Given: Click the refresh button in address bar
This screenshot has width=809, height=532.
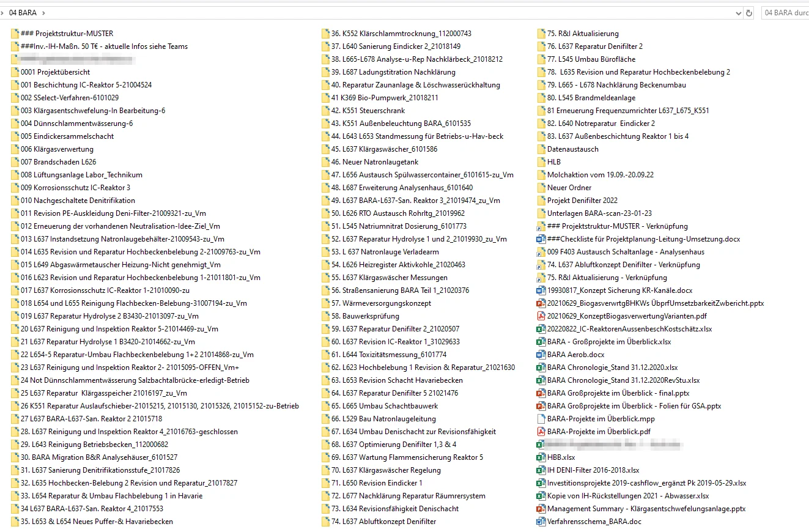Looking at the screenshot, I should click(x=749, y=13).
